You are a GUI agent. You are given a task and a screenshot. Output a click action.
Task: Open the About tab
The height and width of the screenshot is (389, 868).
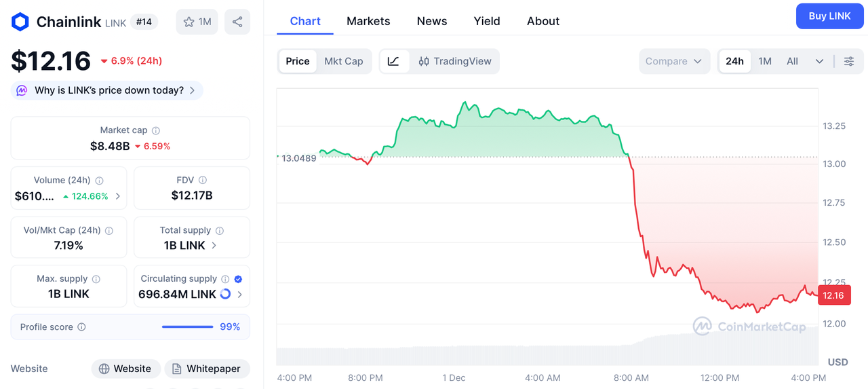click(x=543, y=21)
